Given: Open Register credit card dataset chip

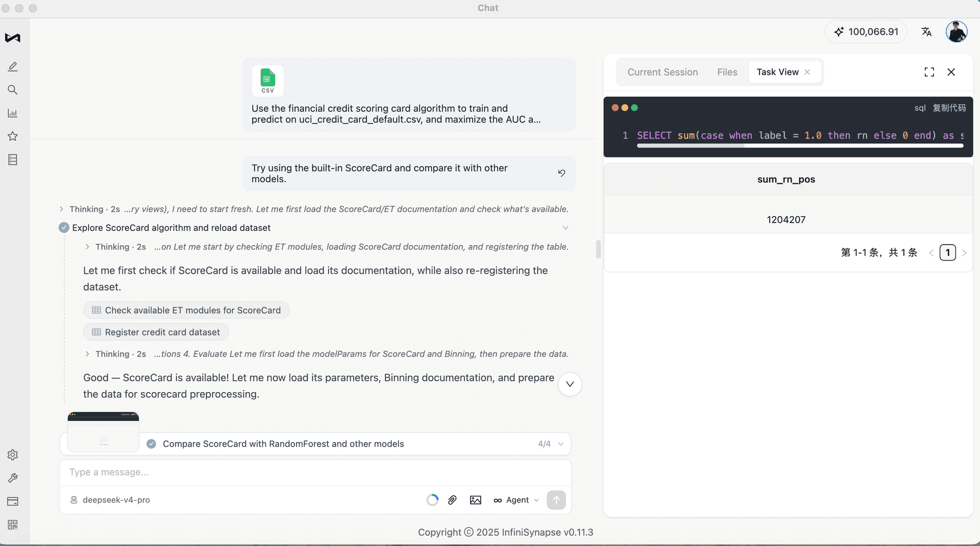Looking at the screenshot, I should pyautogui.click(x=156, y=332).
